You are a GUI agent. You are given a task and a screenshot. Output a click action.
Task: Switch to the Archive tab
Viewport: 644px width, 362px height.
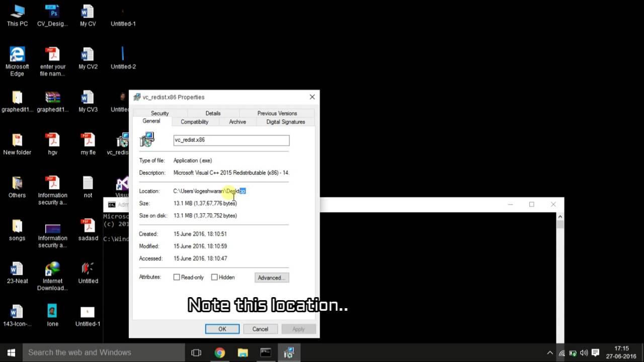tap(237, 122)
